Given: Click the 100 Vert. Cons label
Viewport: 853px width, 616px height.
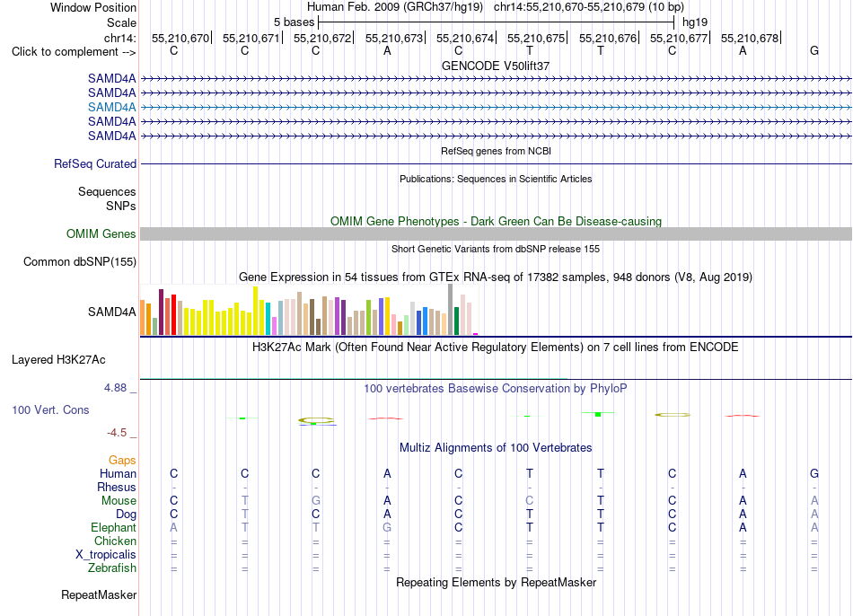Looking at the screenshot, I should click(x=50, y=409).
